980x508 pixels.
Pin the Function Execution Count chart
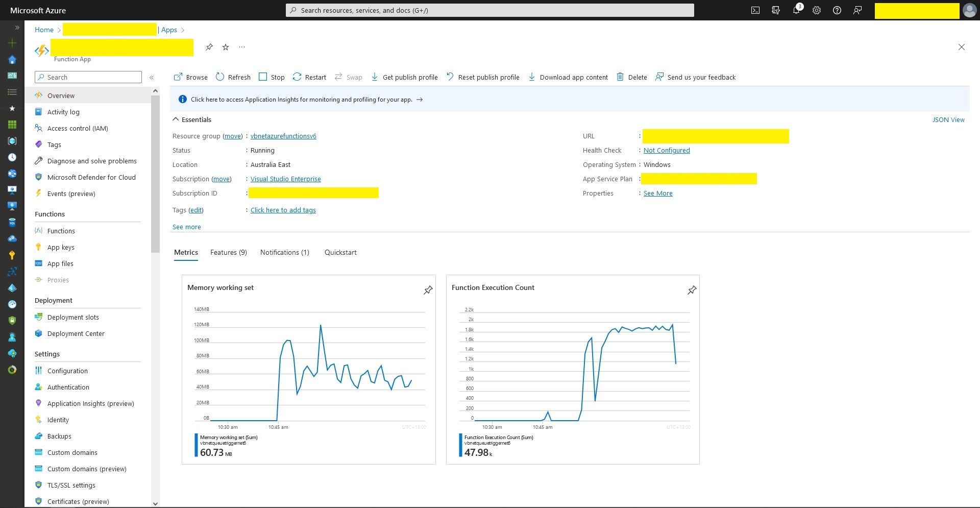[692, 290]
